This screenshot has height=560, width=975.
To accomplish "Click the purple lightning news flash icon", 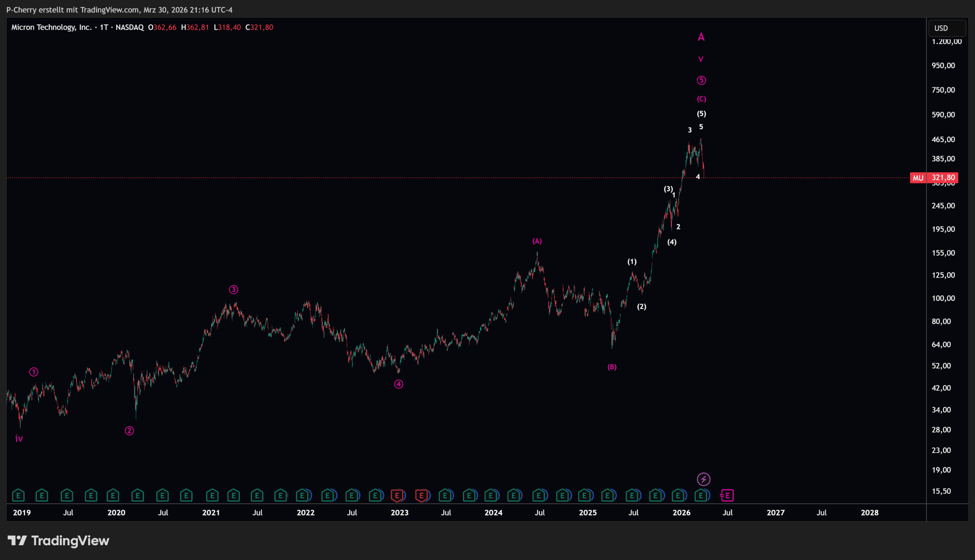I will click(x=703, y=479).
